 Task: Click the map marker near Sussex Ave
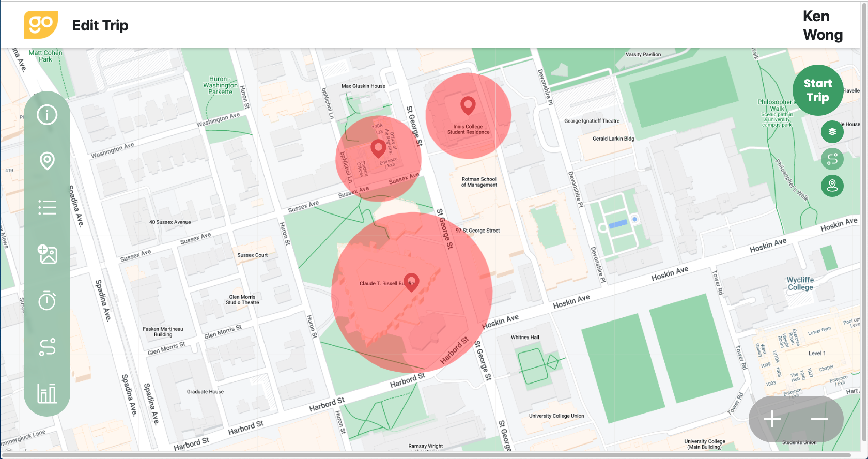point(378,148)
